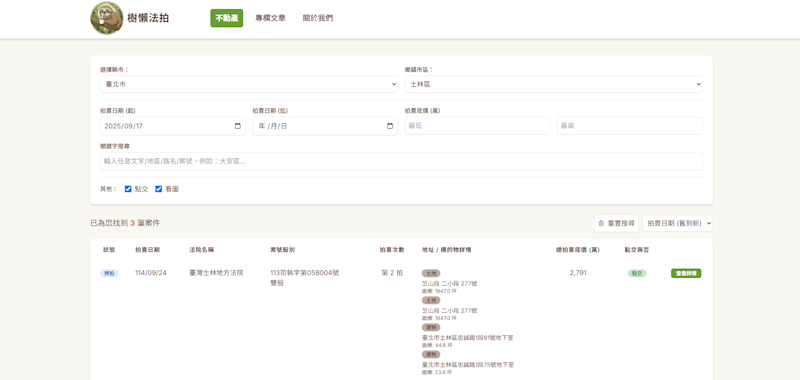Image resolution: width=800 pixels, height=380 pixels.
Task: Click the 建物 tag above 忠誠路1段75號地下室
Action: coord(431,354)
